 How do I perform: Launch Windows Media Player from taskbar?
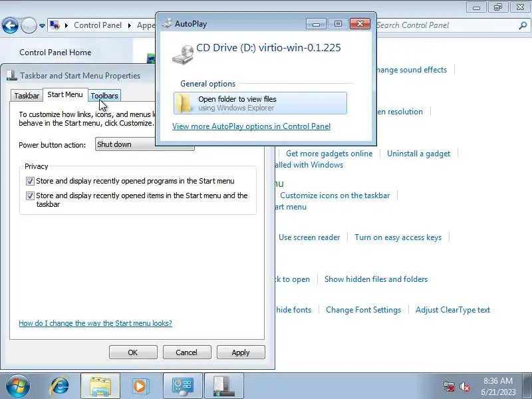coord(140,386)
